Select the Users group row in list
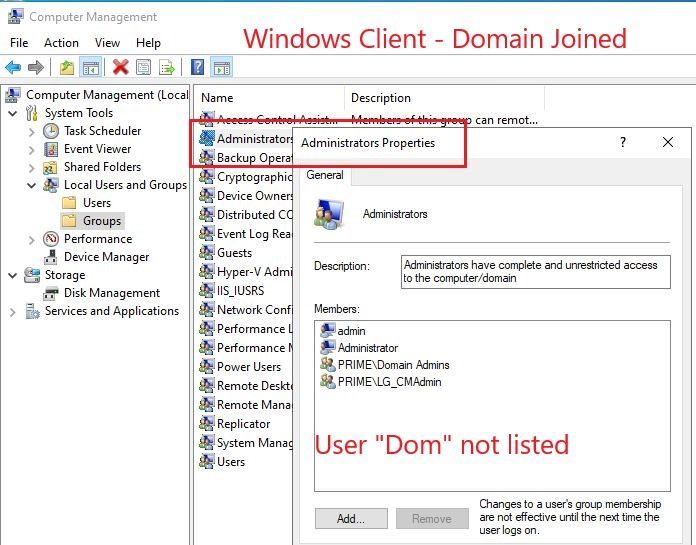The height and width of the screenshot is (545, 696). tap(222, 462)
